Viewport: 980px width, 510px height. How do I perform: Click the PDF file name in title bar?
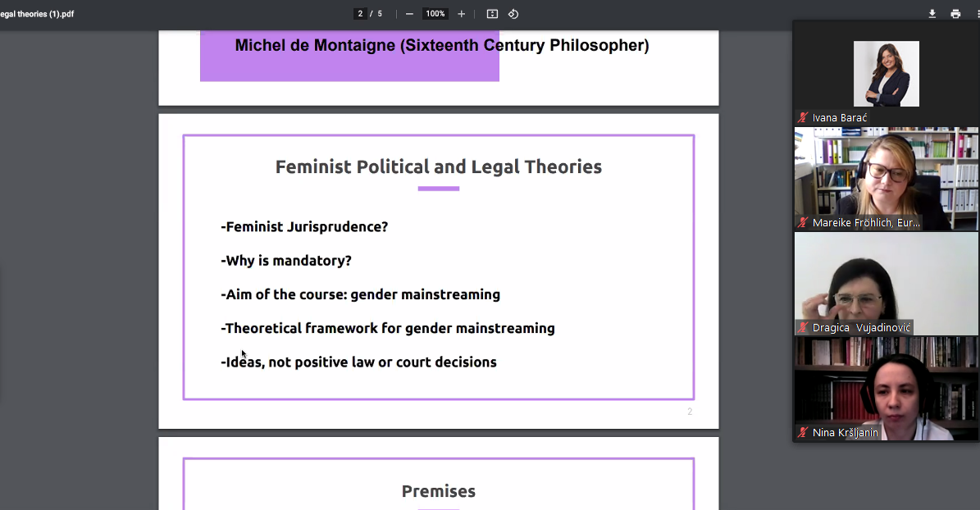click(x=37, y=14)
